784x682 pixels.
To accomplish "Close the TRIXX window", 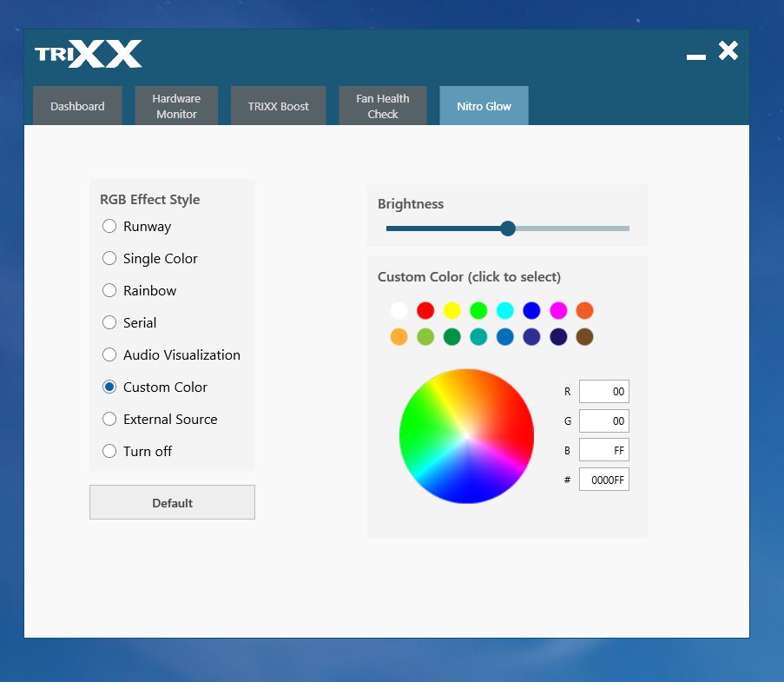I will tap(728, 50).
